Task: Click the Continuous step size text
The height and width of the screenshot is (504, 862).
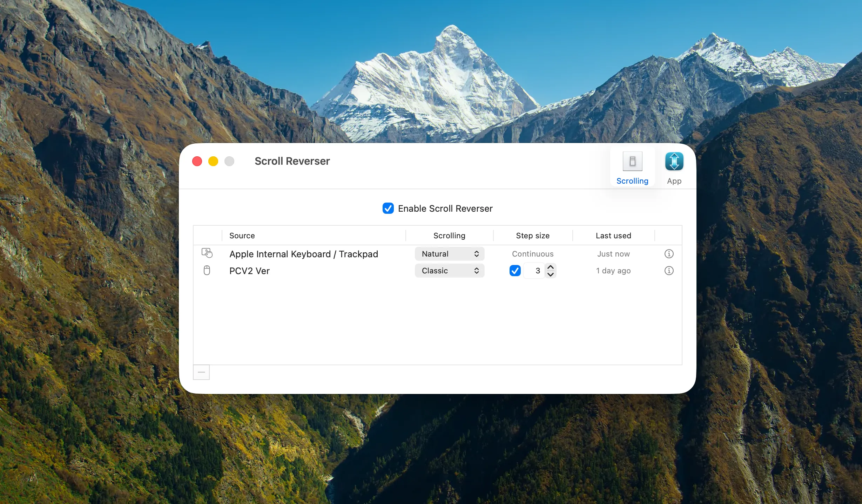Action: point(533,254)
